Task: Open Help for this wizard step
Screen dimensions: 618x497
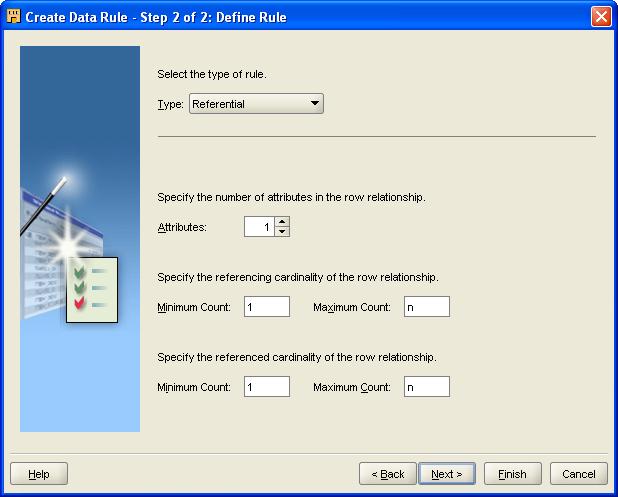Action: (x=39, y=474)
